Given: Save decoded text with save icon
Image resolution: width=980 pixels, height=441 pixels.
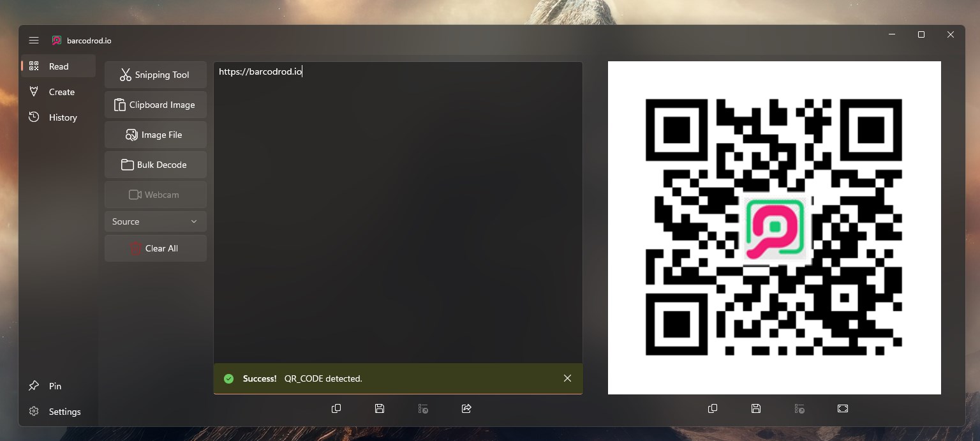Looking at the screenshot, I should coord(380,408).
